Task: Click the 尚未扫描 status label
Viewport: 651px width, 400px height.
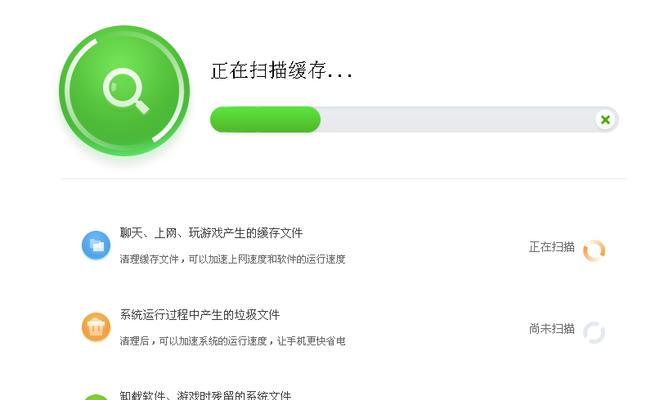Action: point(552,329)
